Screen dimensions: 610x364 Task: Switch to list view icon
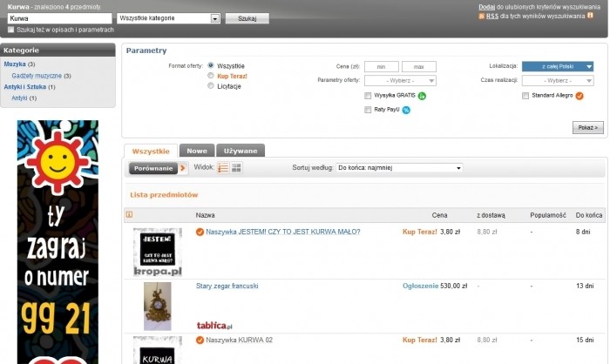tap(223, 167)
